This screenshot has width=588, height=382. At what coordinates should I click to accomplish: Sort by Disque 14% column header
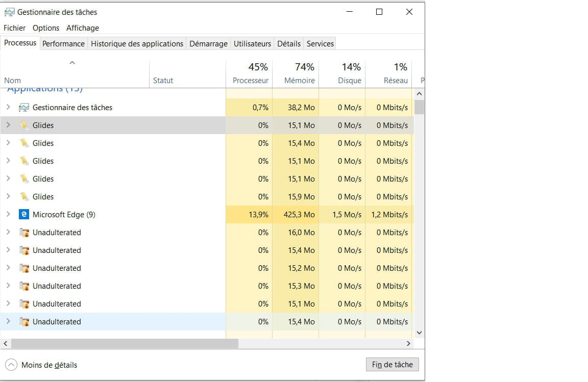342,74
